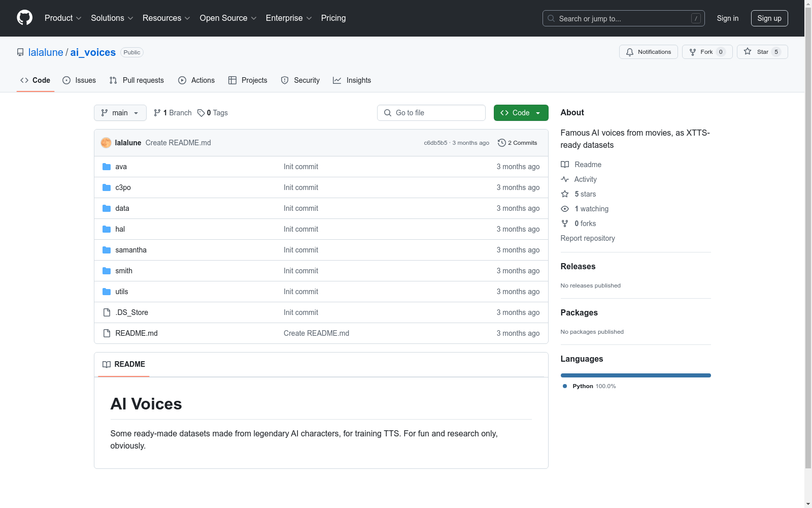This screenshot has width=812, height=508.
Task: Click the fork icon beside 0 forks
Action: coord(565,224)
